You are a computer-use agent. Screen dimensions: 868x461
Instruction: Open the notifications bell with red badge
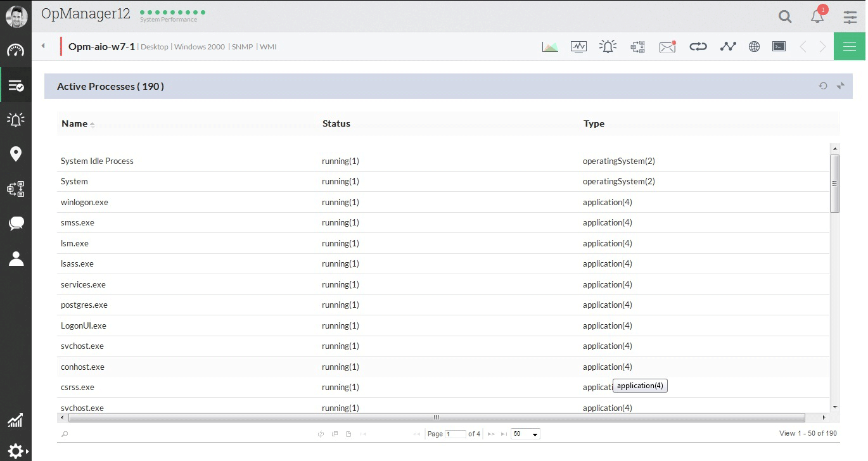tap(818, 15)
